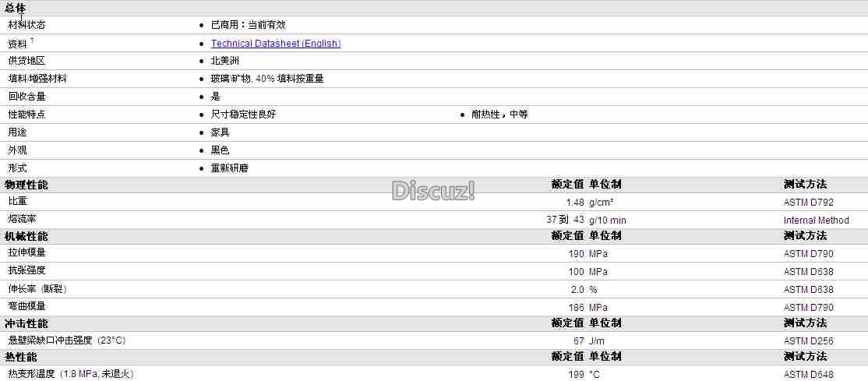Click the 填料/增强材料 label
Viewport: 868px width, 381px height.
point(37,79)
